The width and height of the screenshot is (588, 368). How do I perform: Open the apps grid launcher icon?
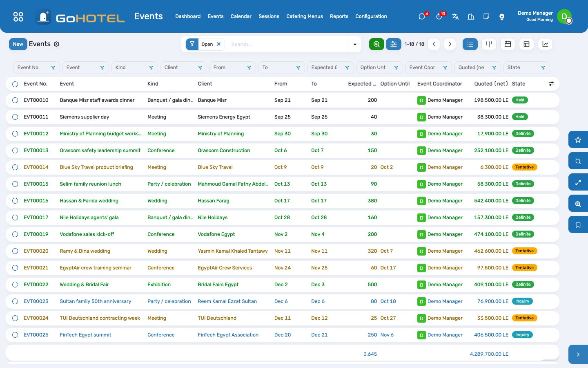pyautogui.click(x=18, y=17)
